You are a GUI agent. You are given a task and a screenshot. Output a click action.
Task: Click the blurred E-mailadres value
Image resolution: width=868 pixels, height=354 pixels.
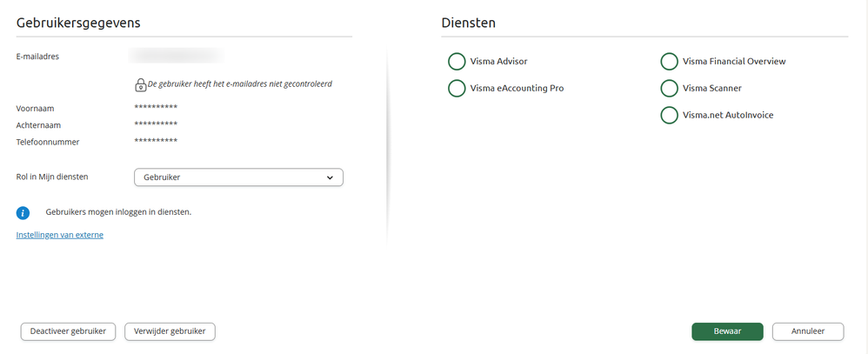click(x=176, y=57)
